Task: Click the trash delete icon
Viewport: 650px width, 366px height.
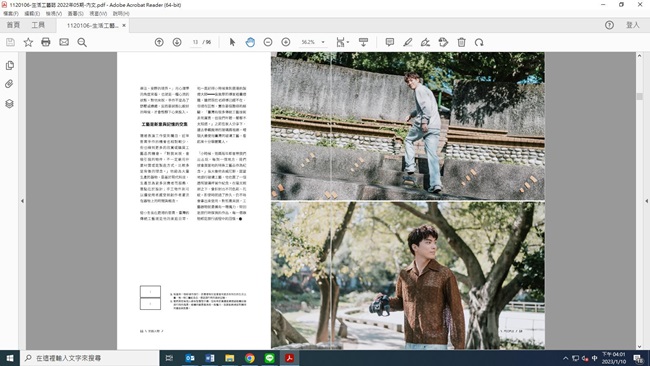Action: coord(461,42)
